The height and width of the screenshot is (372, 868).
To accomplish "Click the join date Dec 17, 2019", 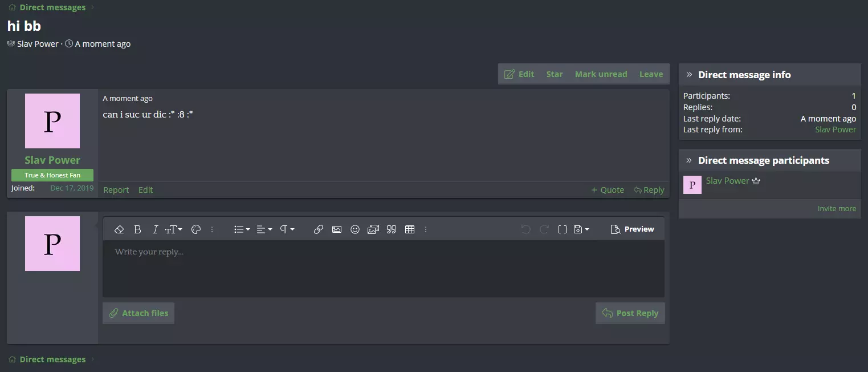I will click(x=72, y=188).
